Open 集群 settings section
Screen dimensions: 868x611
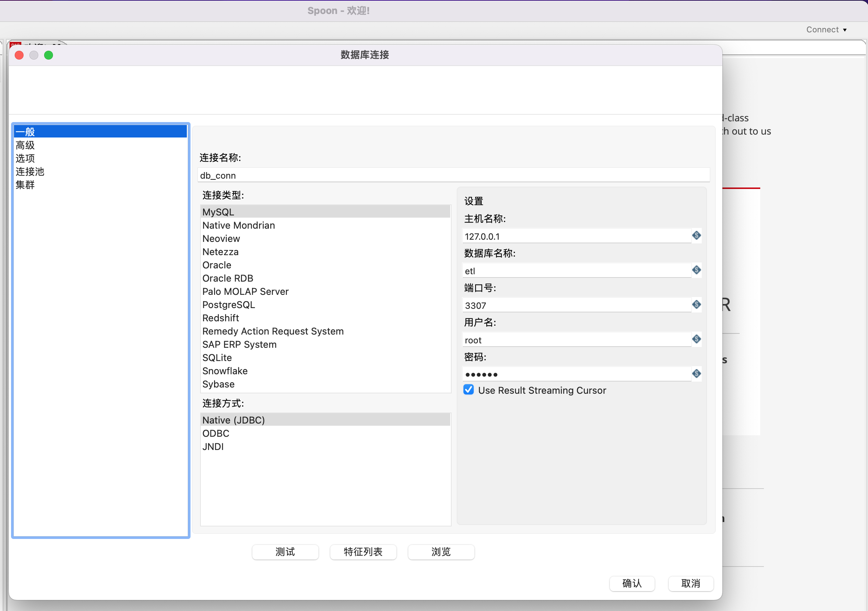(25, 185)
